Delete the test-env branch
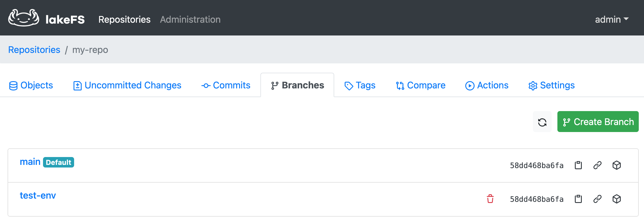Image resolution: width=644 pixels, height=221 pixels. 490,199
